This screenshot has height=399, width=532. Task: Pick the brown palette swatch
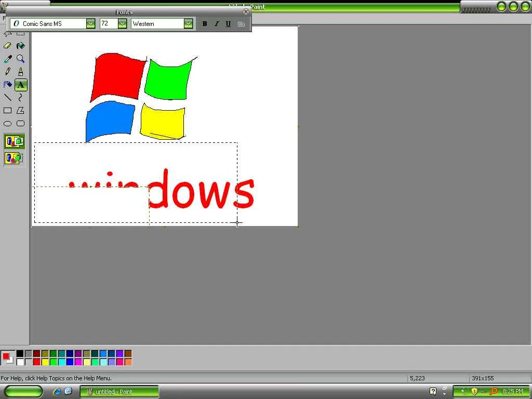pos(128,354)
